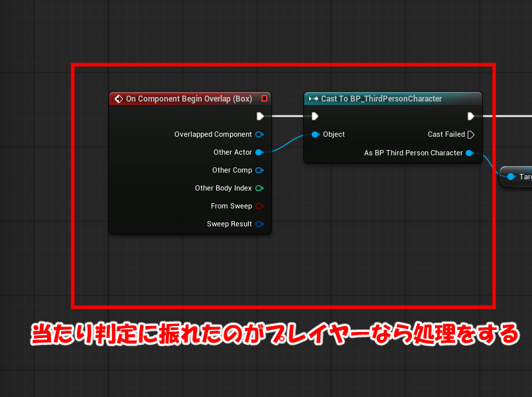This screenshot has height=397, width=532.
Task: Click the Cast node exec input pin
Action: (315, 116)
